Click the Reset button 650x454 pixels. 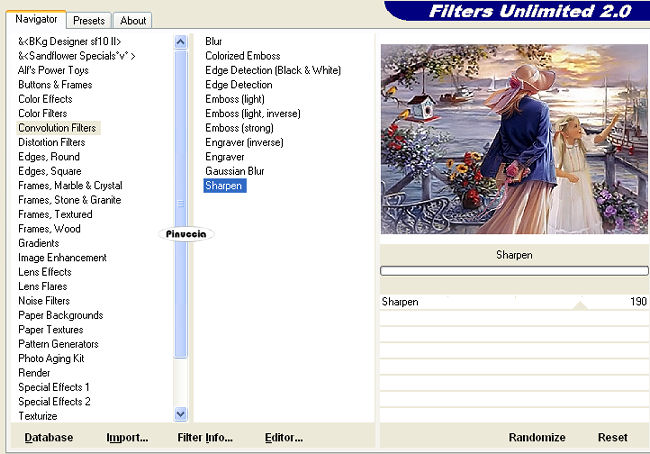612,437
